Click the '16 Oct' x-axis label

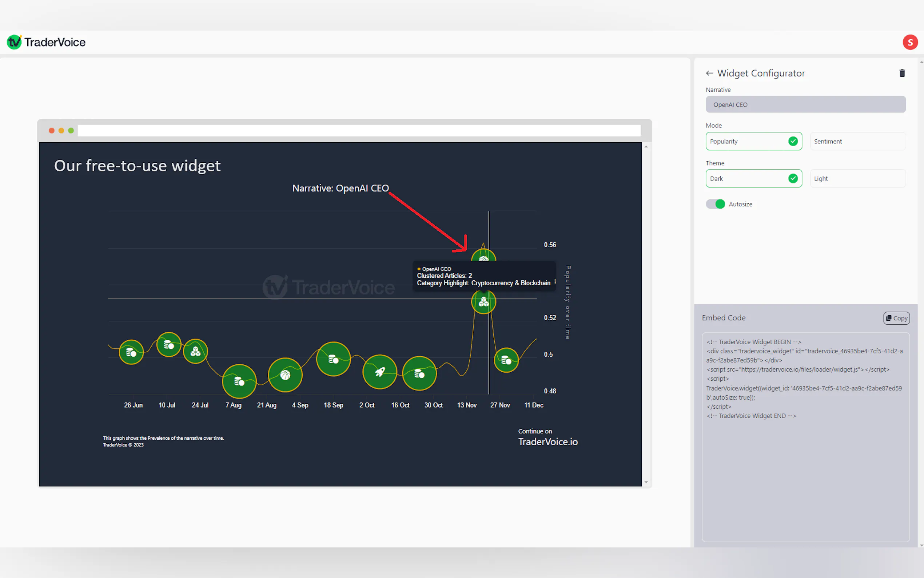pyautogui.click(x=400, y=405)
